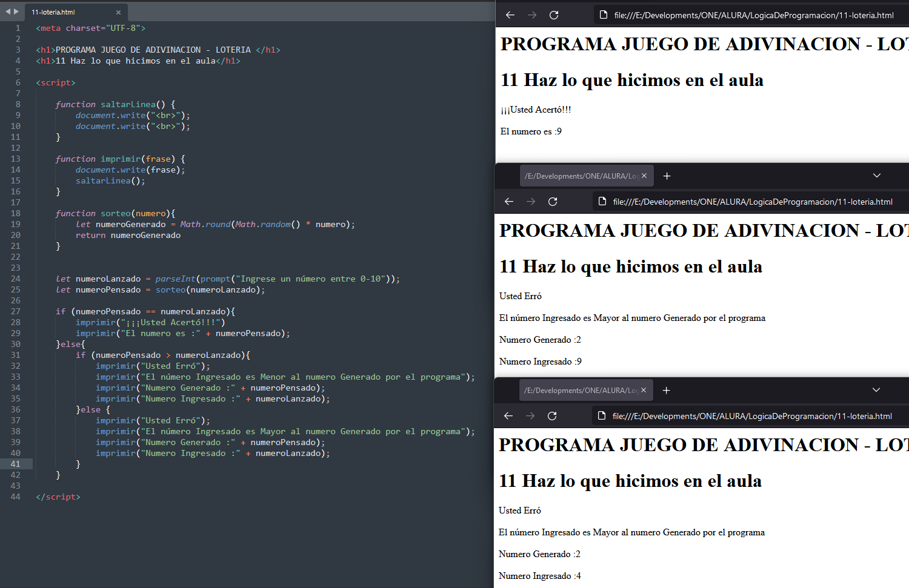The image size is (909, 588).
Task: Click the parseInt(prompt("Ingrese un número...")) line
Action: 227,279
